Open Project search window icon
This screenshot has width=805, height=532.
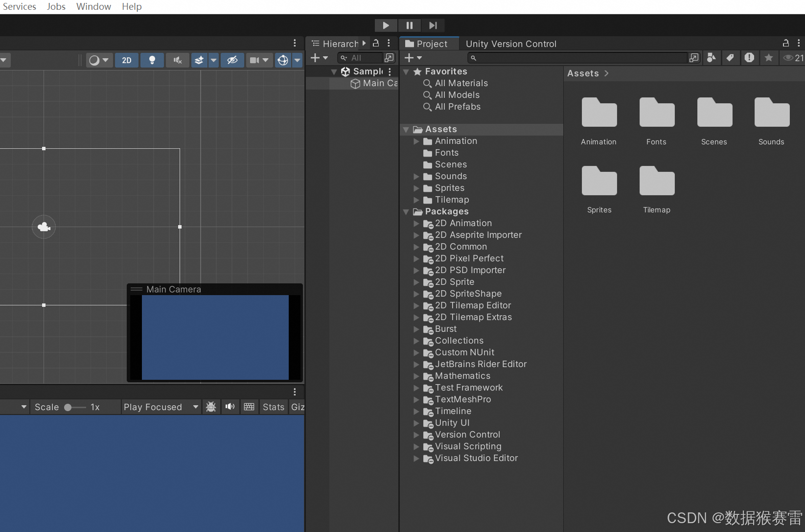tap(694, 58)
